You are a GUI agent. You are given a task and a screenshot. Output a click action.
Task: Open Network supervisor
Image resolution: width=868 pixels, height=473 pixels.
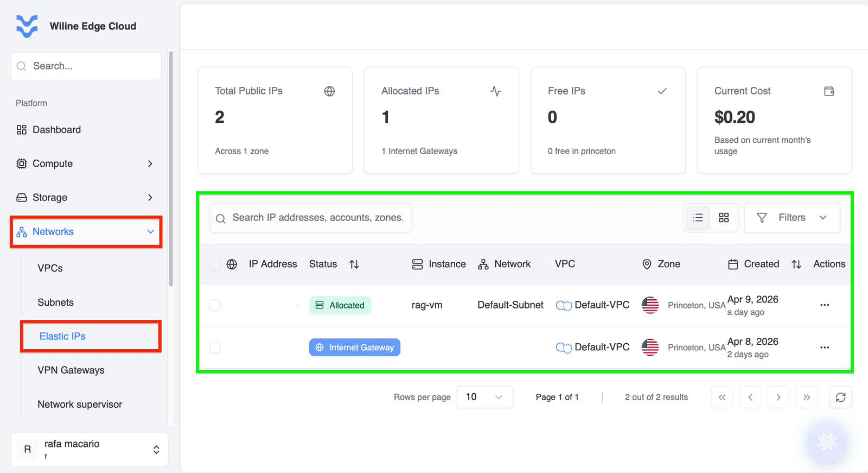coord(80,405)
